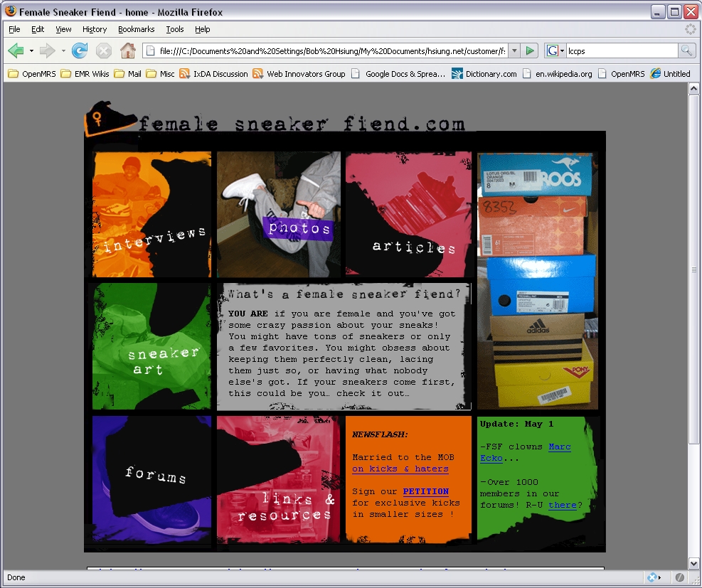Screen dimensions: 702x588
Task: Open the Tools menu
Action: click(175, 29)
